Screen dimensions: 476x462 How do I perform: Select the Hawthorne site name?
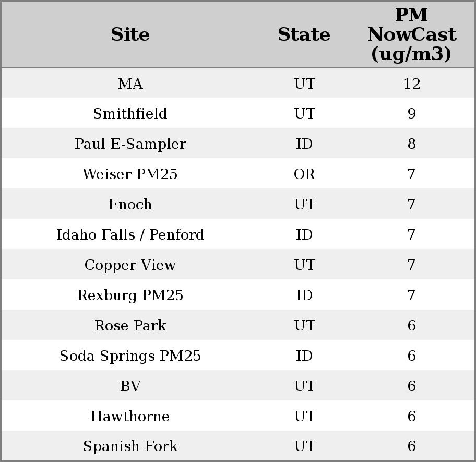pos(130,417)
